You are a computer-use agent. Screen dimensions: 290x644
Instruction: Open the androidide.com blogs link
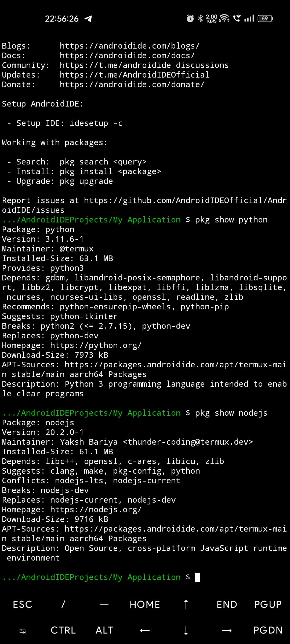pos(129,46)
